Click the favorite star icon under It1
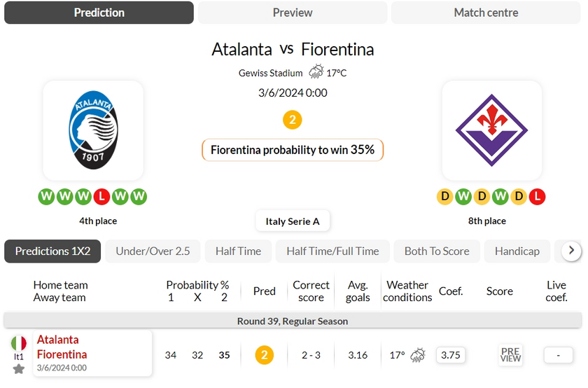 (x=18, y=369)
